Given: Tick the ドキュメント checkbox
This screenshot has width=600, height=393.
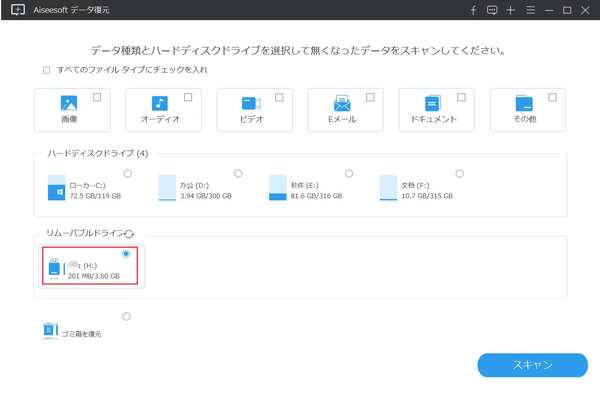Looking at the screenshot, I should click(x=461, y=97).
